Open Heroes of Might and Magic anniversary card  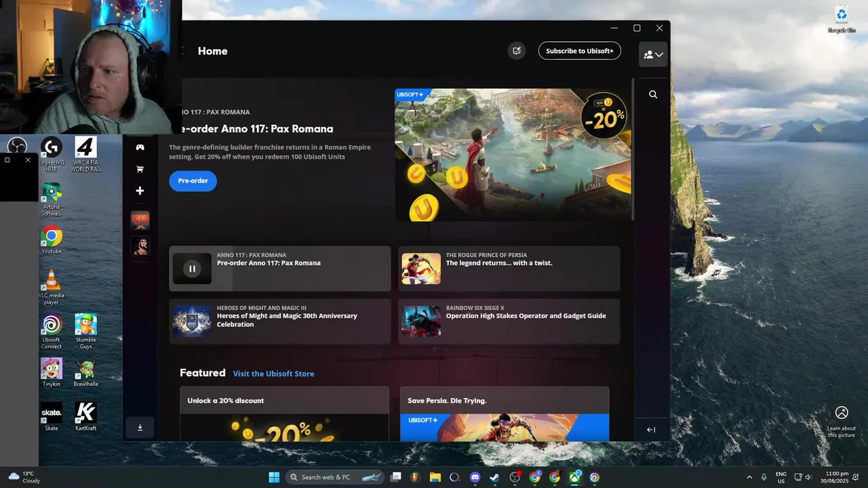tap(280, 321)
